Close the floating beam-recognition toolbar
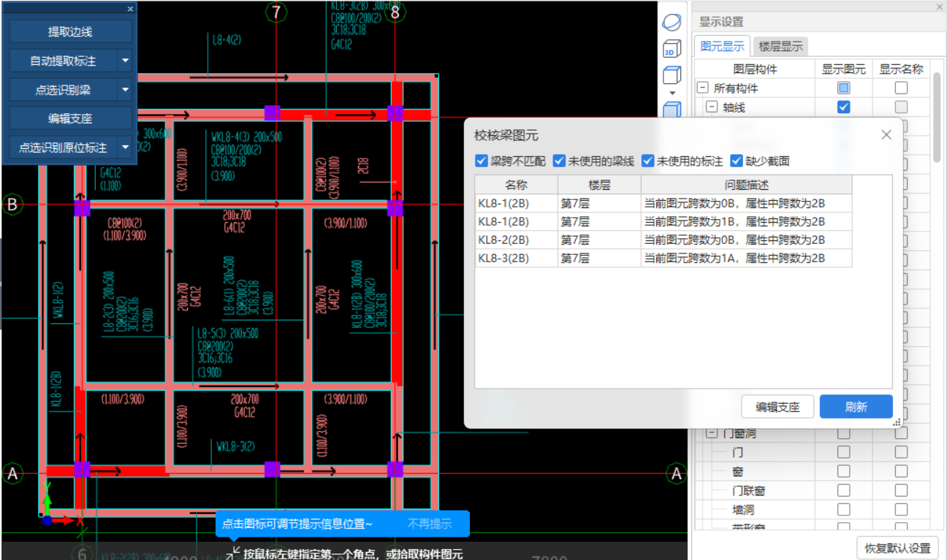 130,9
